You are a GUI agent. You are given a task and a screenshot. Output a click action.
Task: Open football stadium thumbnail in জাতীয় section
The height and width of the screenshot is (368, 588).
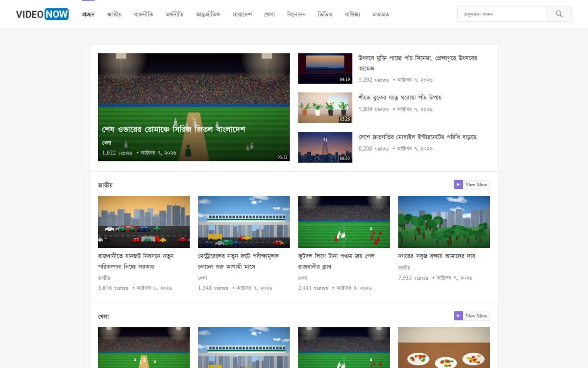(344, 222)
